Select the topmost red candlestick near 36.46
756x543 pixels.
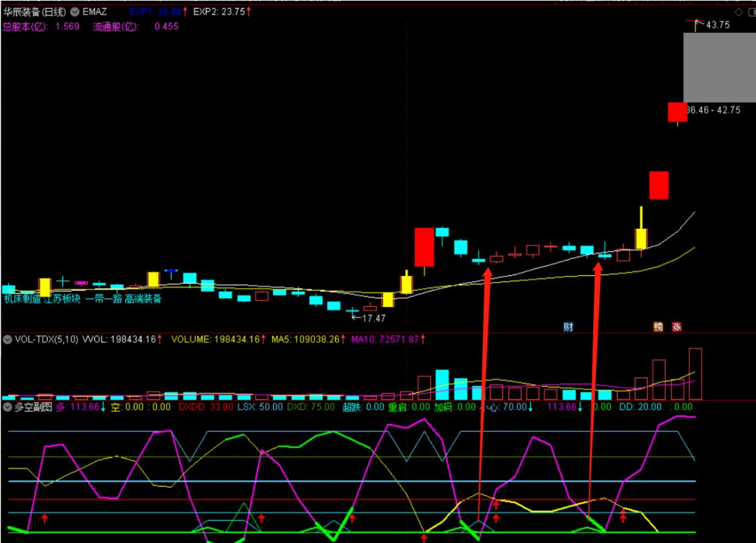(677, 112)
